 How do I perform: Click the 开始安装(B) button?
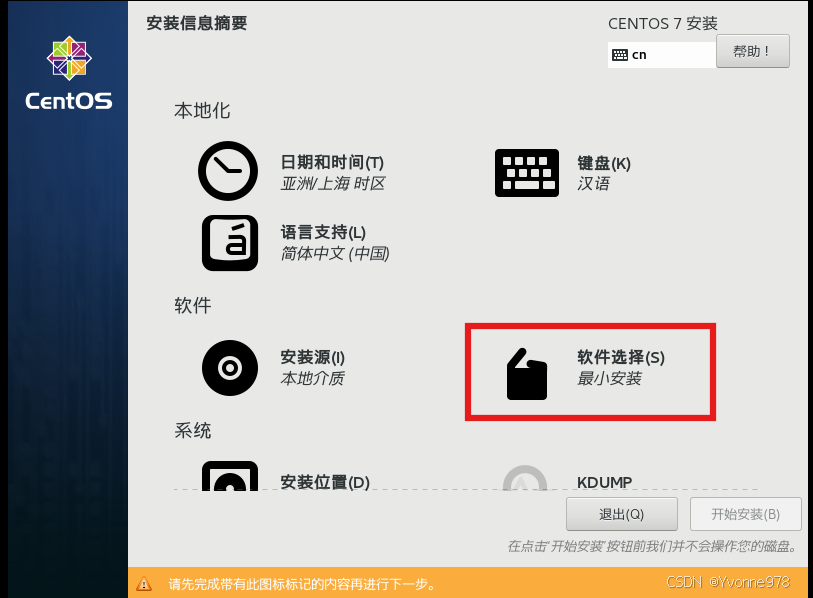[746, 514]
